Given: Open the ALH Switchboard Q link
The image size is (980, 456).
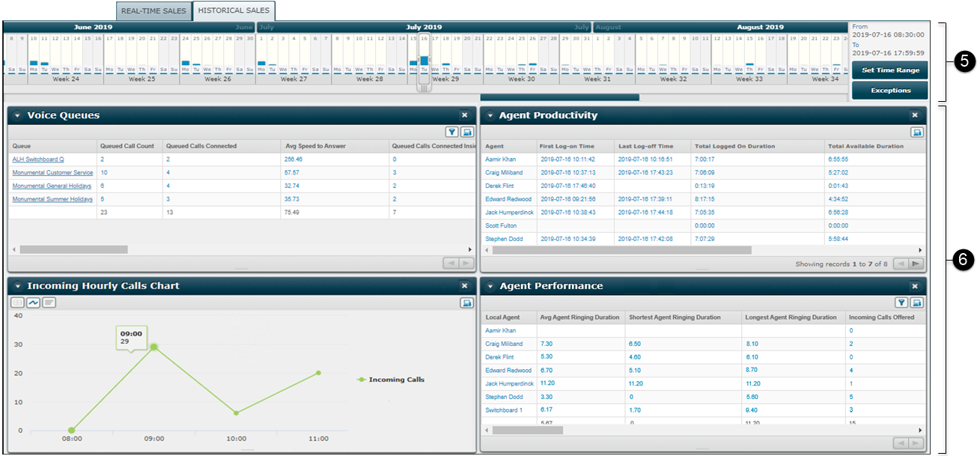Looking at the screenshot, I should pyautogui.click(x=37, y=159).
